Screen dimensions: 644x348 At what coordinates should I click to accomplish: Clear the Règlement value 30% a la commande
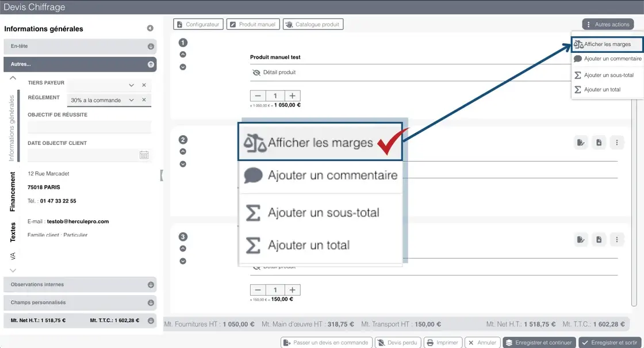point(144,100)
